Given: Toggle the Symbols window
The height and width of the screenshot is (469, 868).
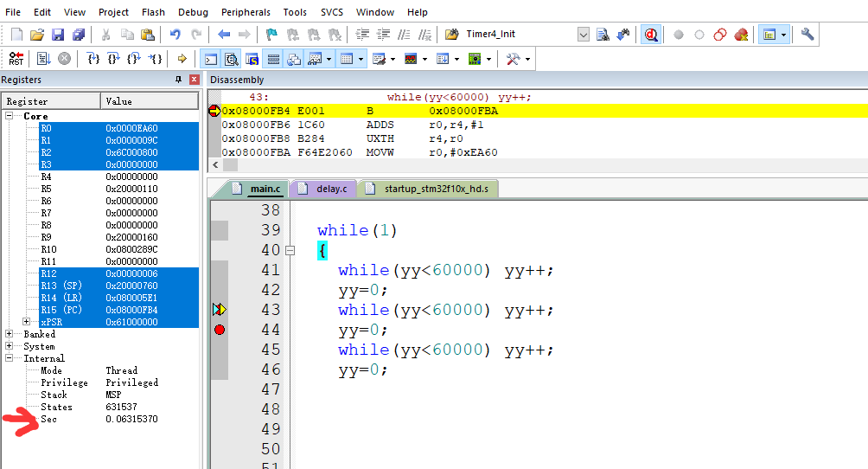Looking at the screenshot, I should (252, 59).
